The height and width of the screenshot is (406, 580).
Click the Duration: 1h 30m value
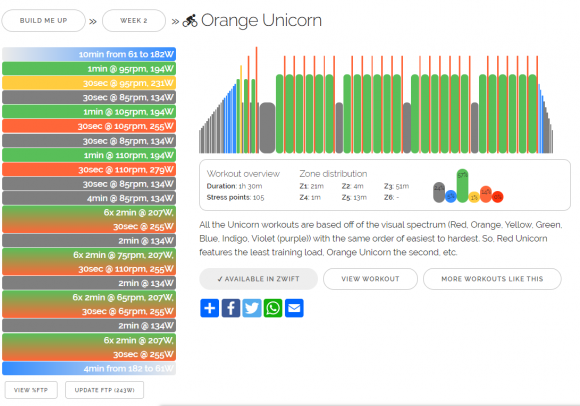click(235, 186)
